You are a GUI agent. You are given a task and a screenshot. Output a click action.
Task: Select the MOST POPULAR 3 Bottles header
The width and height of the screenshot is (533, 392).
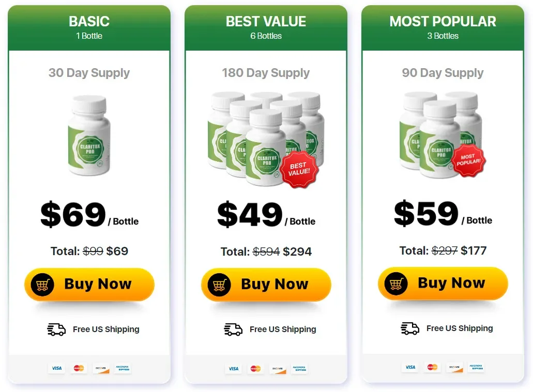tap(443, 27)
